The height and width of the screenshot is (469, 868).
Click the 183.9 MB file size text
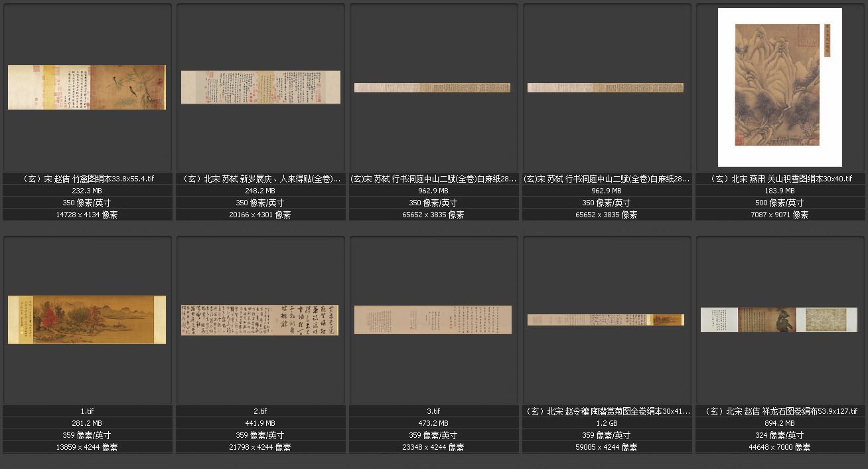pyautogui.click(x=780, y=191)
